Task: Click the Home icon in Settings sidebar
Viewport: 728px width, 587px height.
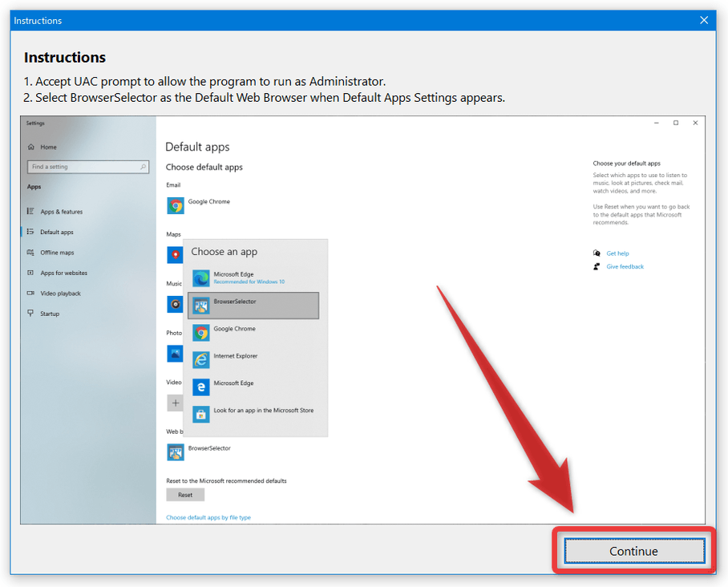Action: [x=31, y=147]
